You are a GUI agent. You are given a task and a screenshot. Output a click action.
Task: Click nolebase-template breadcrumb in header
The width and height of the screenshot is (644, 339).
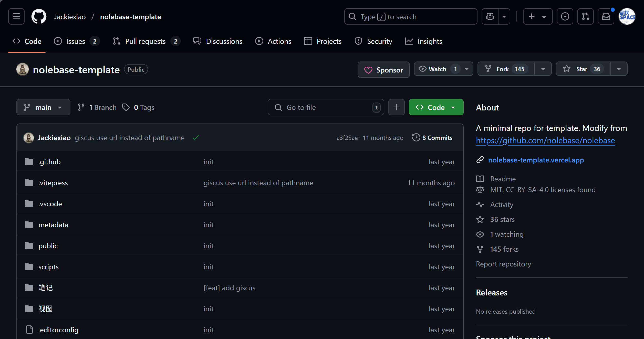click(x=131, y=17)
